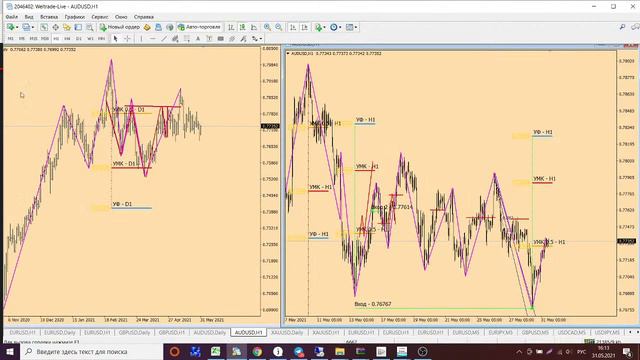Viewport: 640px width, 360px height.
Task: Switch to the GBPUSD,Daily chart tab
Action: pyautogui.click(x=134, y=333)
